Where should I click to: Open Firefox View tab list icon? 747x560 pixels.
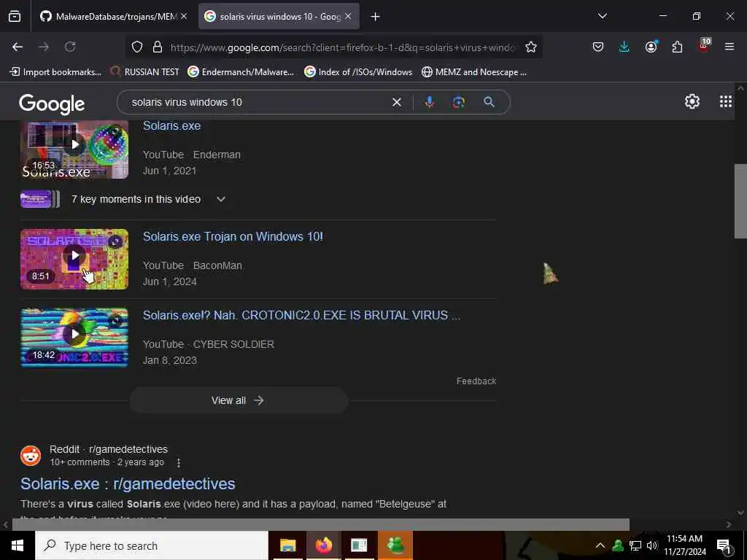[x=15, y=17]
